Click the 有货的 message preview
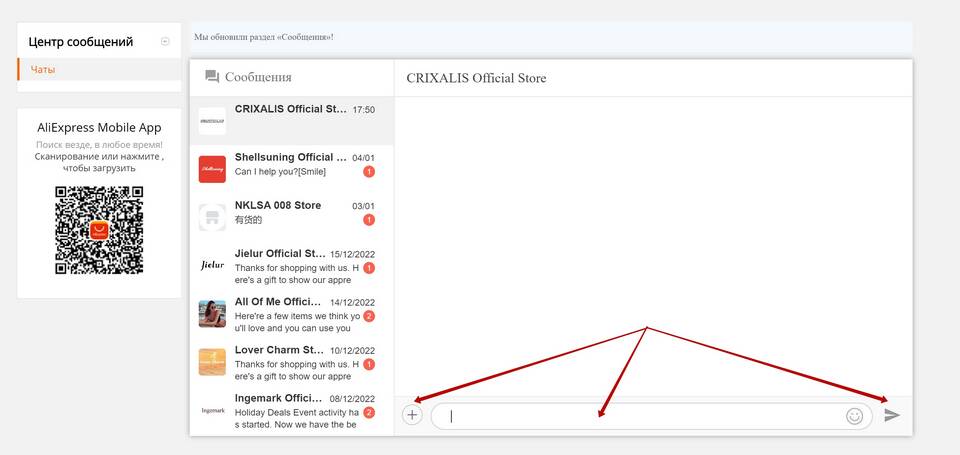This screenshot has width=960, height=455. click(x=249, y=220)
